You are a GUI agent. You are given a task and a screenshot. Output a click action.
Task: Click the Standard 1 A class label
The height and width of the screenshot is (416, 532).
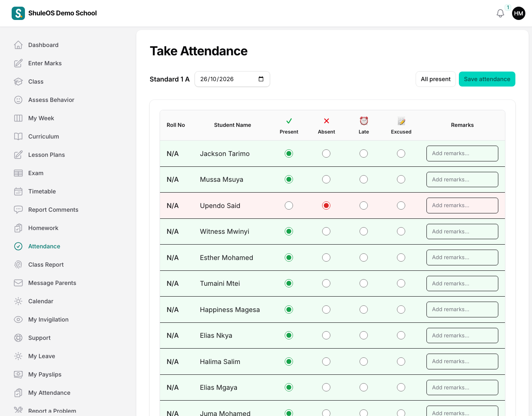[x=170, y=79]
